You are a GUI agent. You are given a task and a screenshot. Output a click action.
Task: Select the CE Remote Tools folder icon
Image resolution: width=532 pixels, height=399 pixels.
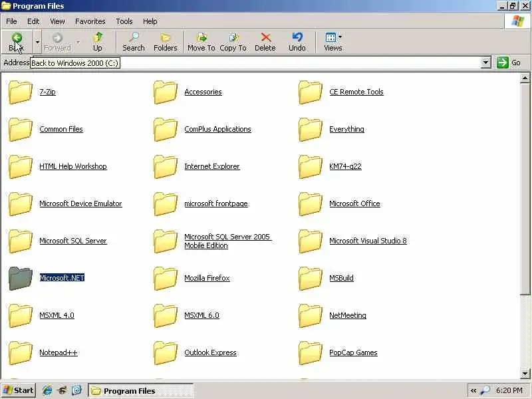pyautogui.click(x=310, y=92)
